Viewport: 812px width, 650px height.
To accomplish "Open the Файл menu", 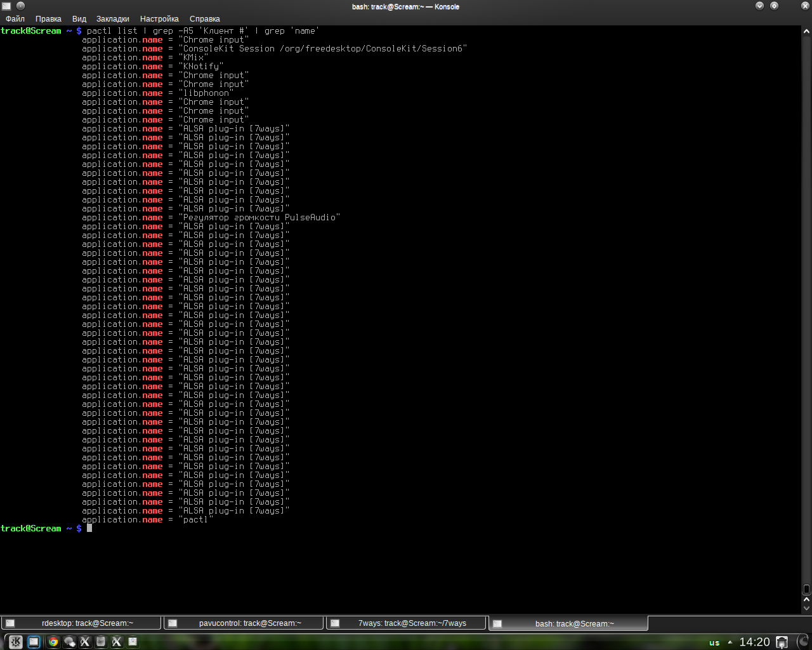I will 15,19.
